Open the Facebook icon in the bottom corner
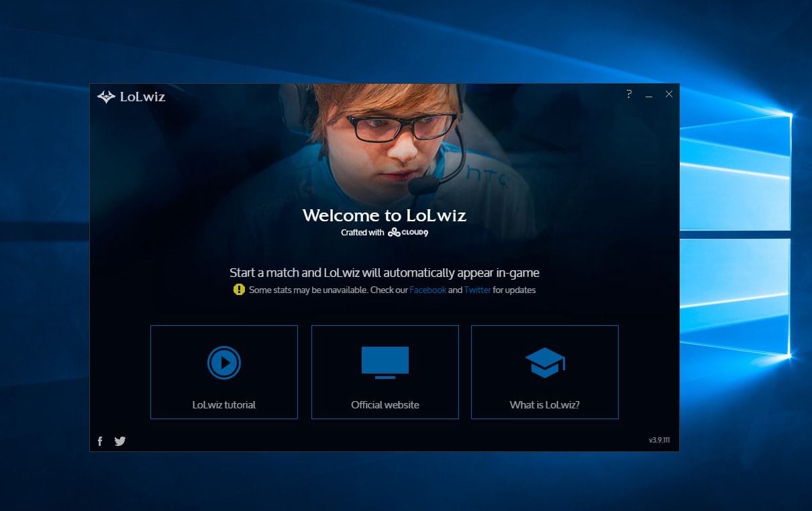The height and width of the screenshot is (511, 812). [x=100, y=441]
